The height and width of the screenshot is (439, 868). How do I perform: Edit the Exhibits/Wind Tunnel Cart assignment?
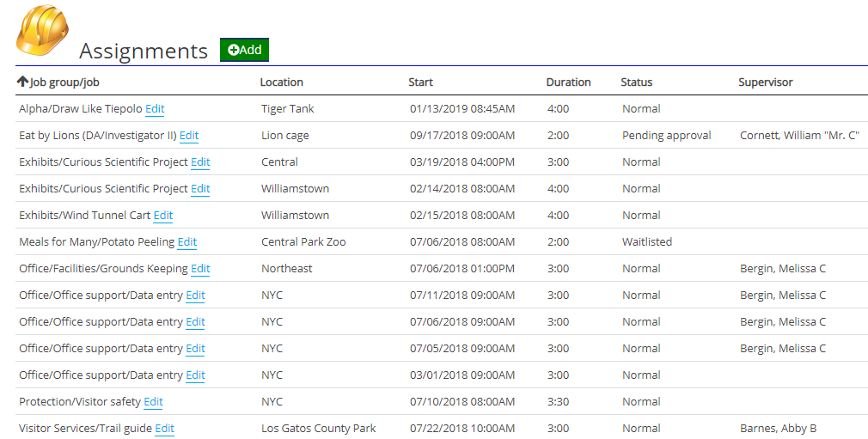click(x=163, y=216)
